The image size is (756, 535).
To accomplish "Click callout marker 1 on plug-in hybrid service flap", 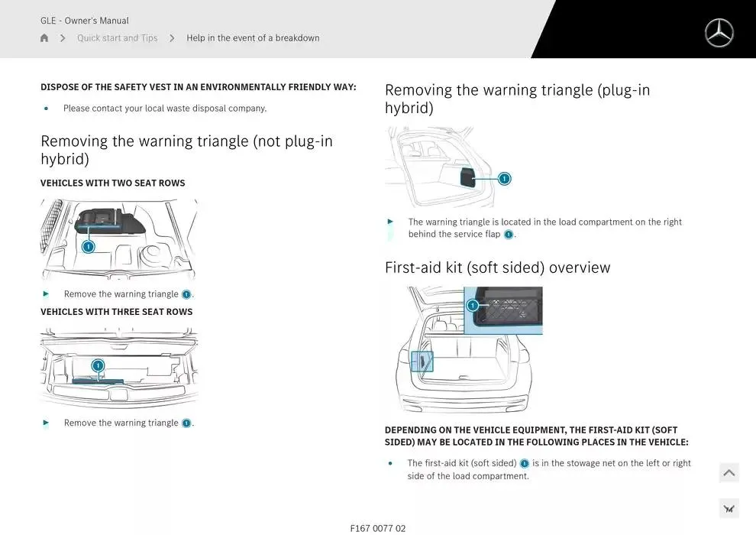I will click(504, 179).
